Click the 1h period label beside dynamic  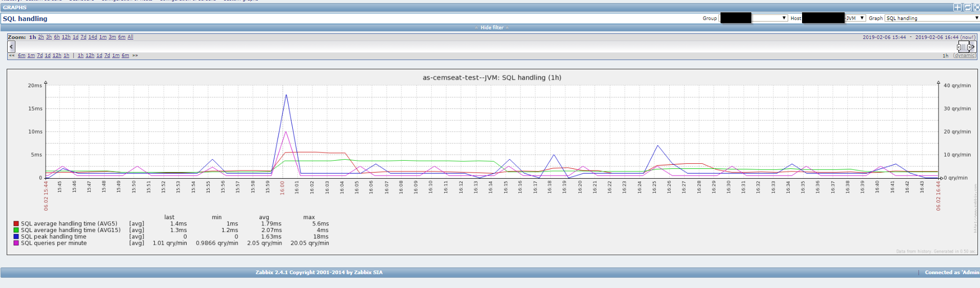pyautogui.click(x=945, y=55)
